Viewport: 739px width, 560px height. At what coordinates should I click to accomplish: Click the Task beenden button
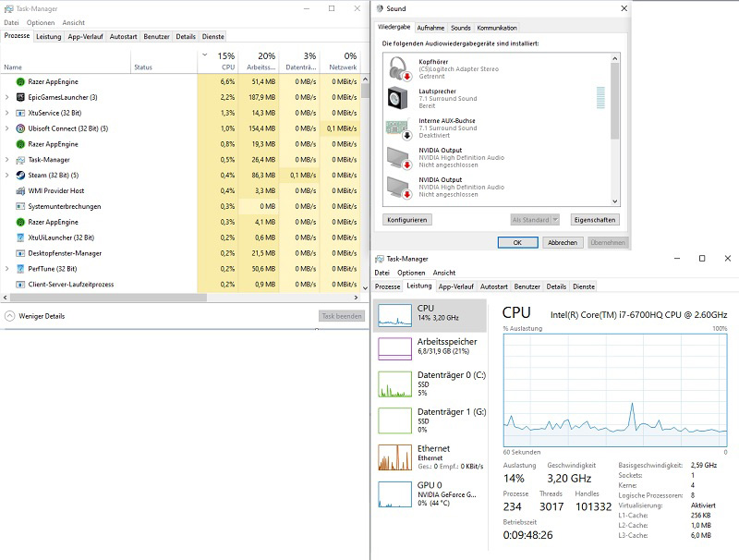point(342,316)
